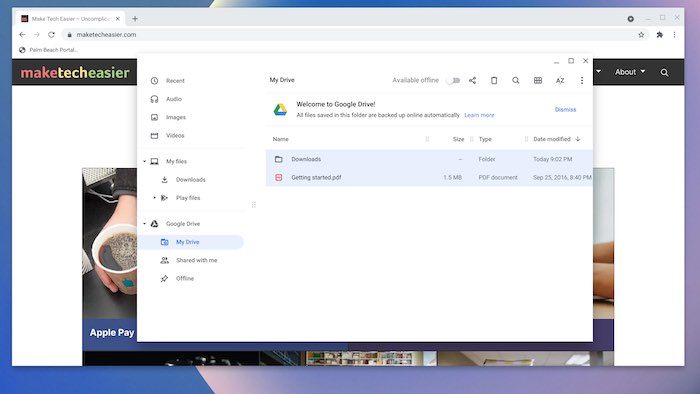Collapse the Google Drive tree arrow
The width and height of the screenshot is (700, 394).
(145, 224)
